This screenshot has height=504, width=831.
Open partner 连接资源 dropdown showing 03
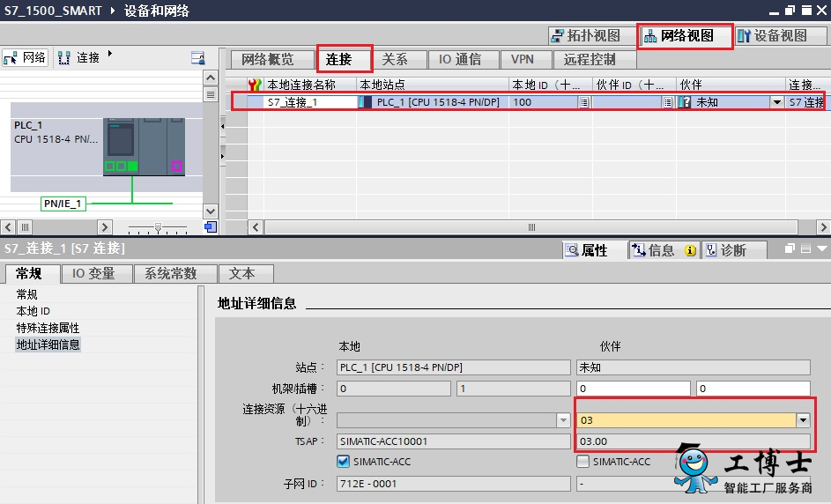click(x=804, y=420)
